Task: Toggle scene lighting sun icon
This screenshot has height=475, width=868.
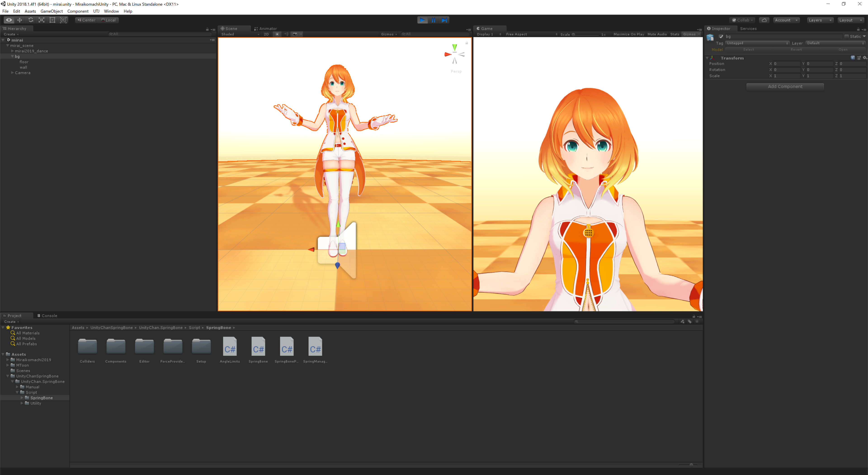Action: (x=277, y=34)
